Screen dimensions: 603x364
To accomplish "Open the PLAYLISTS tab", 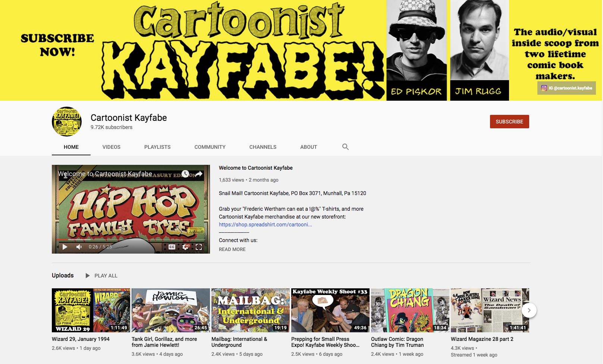I will click(x=157, y=147).
